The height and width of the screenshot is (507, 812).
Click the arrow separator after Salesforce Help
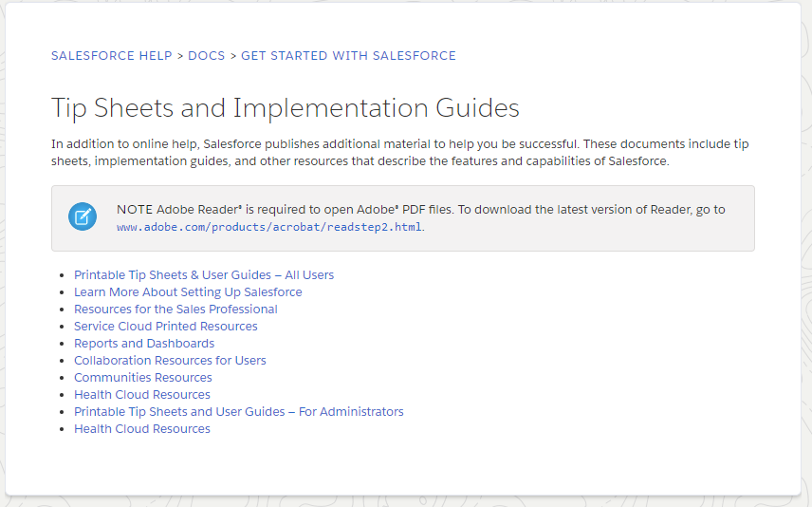(180, 56)
